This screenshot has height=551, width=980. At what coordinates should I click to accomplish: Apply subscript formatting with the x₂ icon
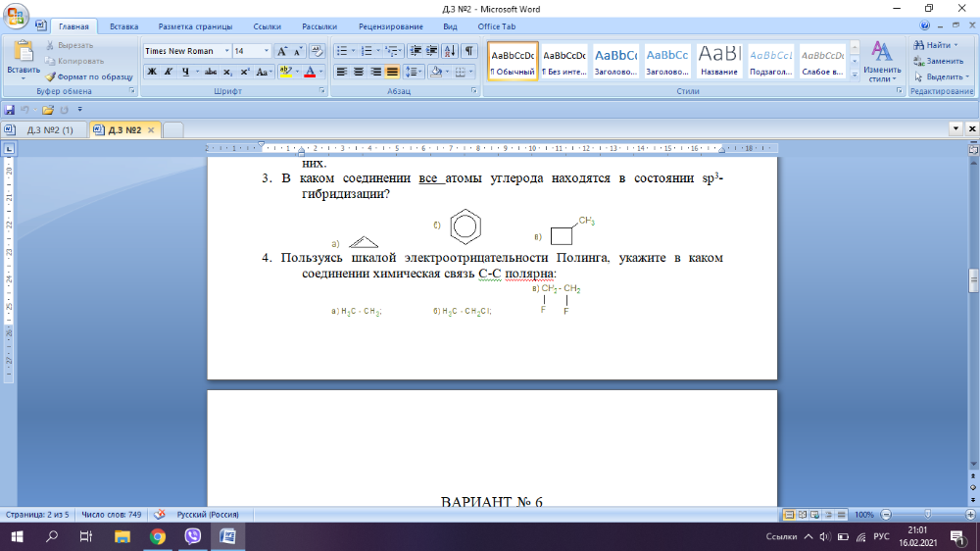coord(228,72)
